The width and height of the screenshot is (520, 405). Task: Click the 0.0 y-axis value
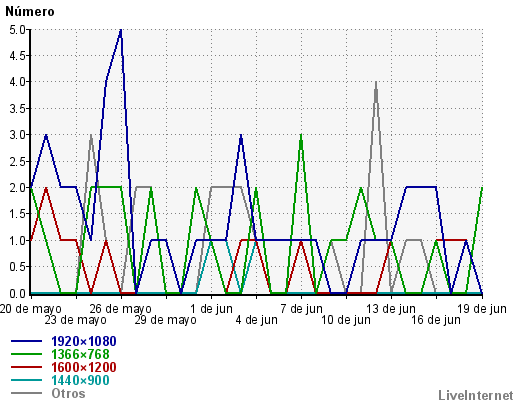click(x=18, y=294)
